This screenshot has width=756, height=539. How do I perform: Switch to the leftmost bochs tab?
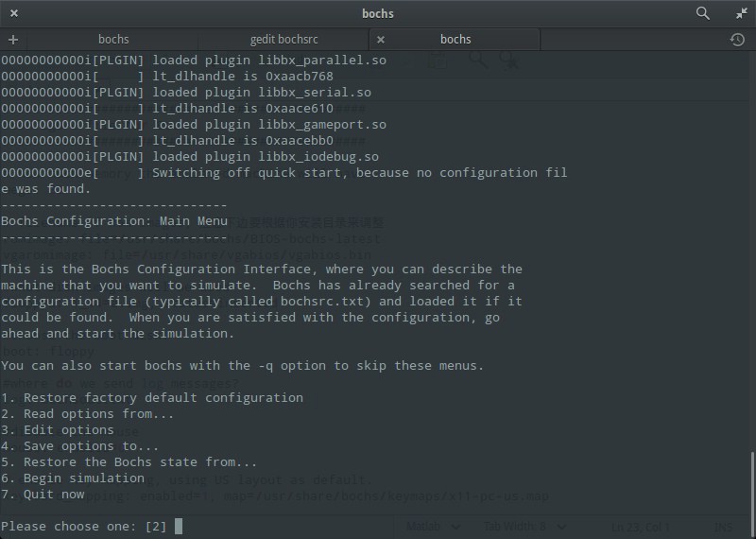coord(113,40)
